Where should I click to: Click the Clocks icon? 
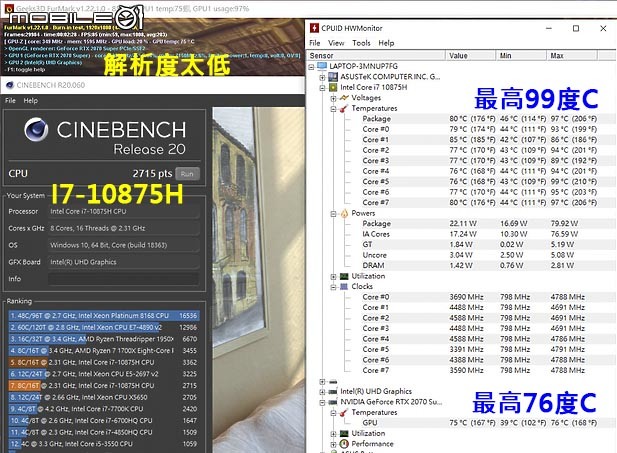pyautogui.click(x=344, y=287)
